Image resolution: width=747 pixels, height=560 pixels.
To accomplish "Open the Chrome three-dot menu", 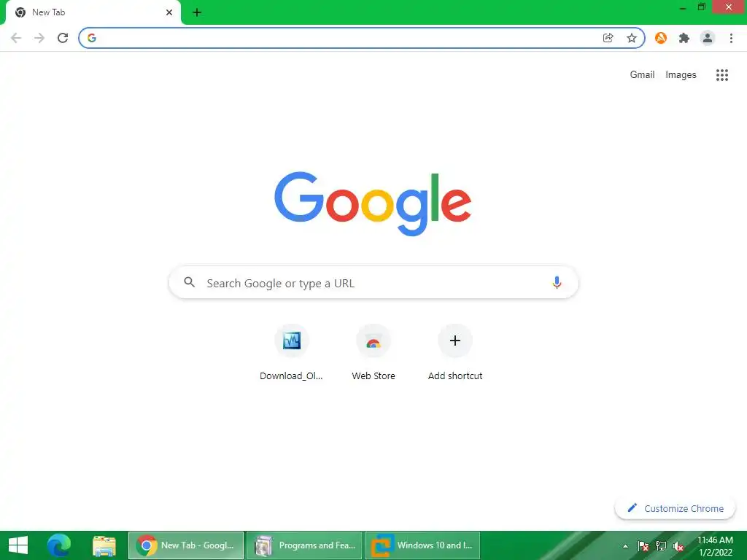I will 731,38.
